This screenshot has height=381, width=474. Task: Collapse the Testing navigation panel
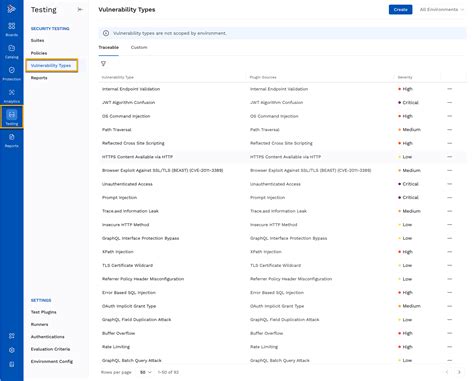[80, 9]
